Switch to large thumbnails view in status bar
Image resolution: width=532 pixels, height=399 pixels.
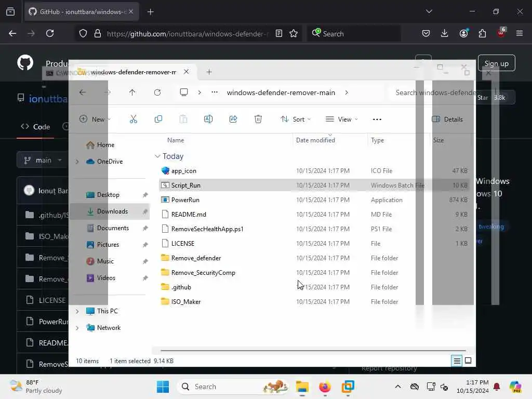pos(468,361)
